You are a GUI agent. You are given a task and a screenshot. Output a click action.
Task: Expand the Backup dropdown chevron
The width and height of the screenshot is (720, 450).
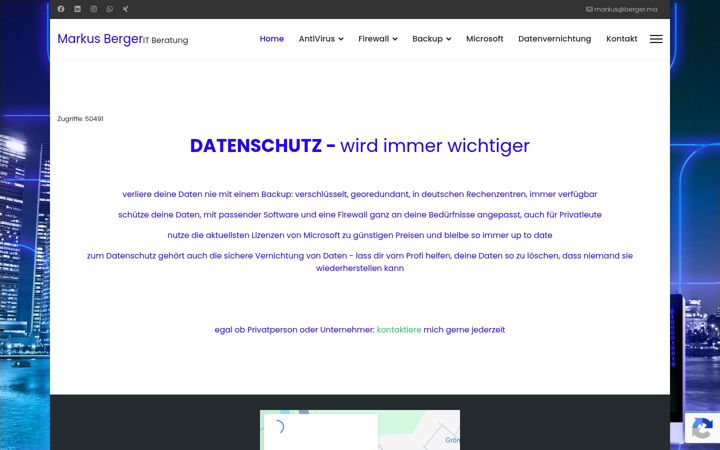point(449,39)
